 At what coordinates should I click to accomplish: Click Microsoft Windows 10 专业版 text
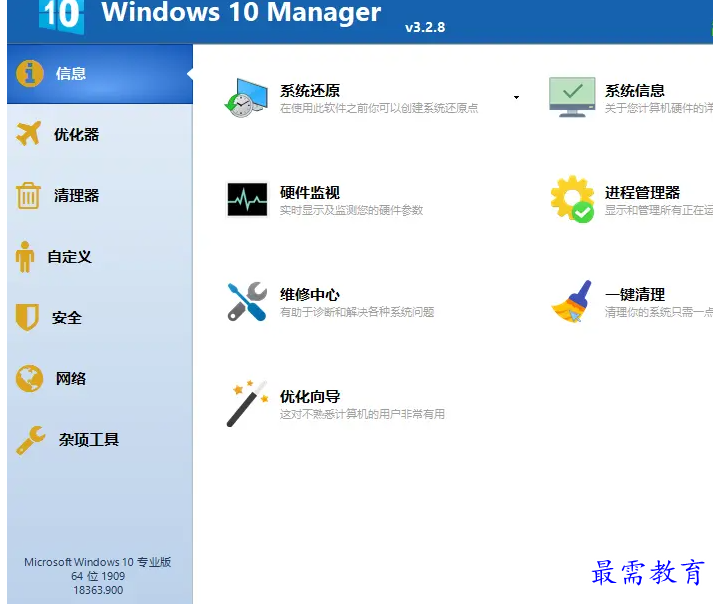98,562
